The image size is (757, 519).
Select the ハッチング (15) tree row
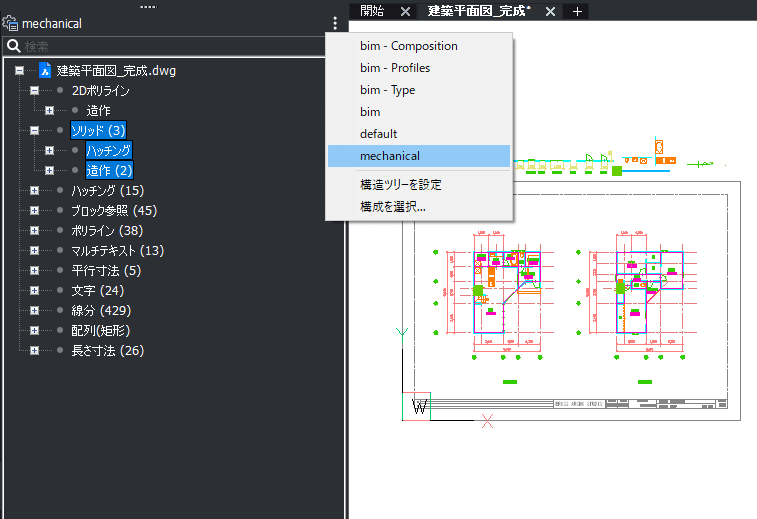coord(108,191)
